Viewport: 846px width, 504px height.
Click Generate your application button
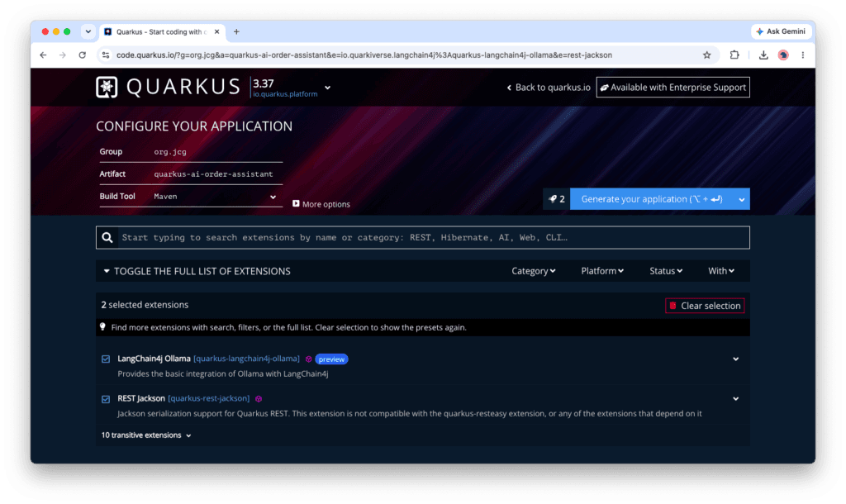[652, 199]
